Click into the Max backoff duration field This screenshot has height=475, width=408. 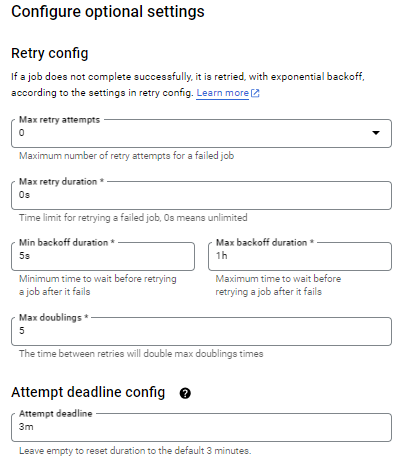(x=300, y=256)
